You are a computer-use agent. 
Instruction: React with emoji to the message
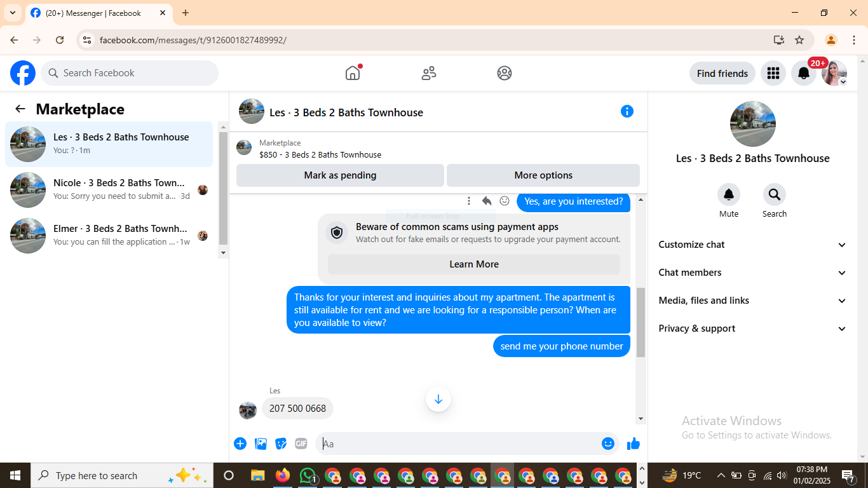tap(505, 201)
